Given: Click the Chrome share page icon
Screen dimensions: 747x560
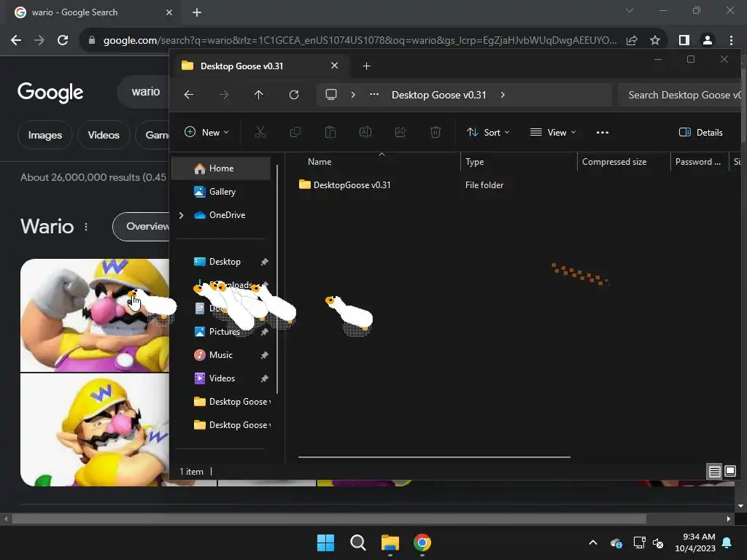Looking at the screenshot, I should coord(632,40).
